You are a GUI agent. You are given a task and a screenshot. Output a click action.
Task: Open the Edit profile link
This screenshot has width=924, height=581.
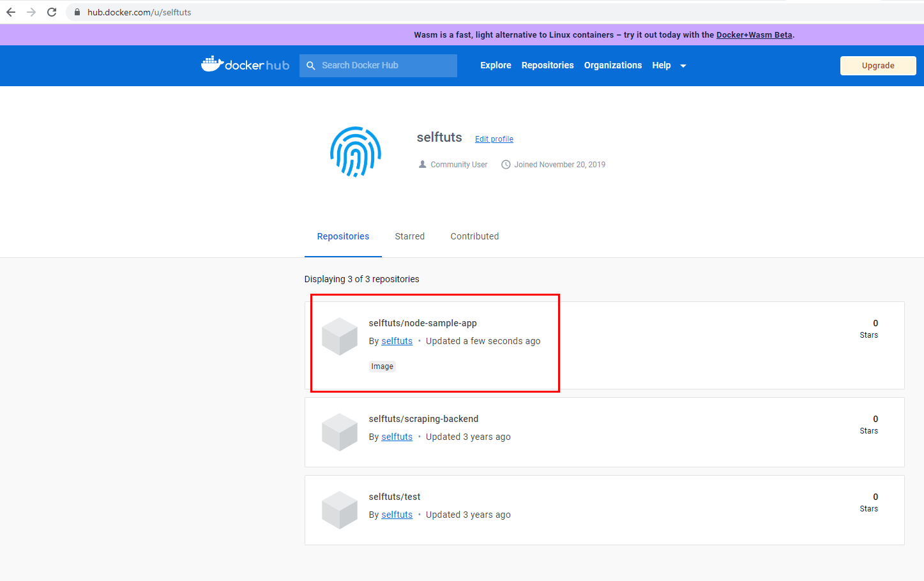click(494, 139)
